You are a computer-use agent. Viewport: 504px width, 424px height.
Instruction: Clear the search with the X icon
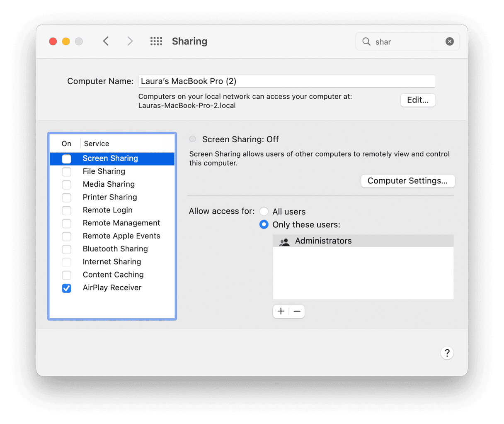pyautogui.click(x=450, y=41)
